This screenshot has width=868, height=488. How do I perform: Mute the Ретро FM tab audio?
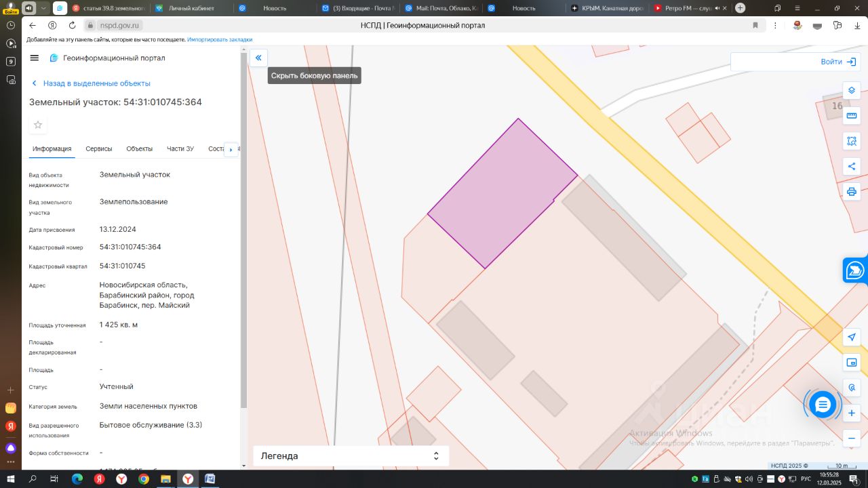pyautogui.click(x=717, y=8)
